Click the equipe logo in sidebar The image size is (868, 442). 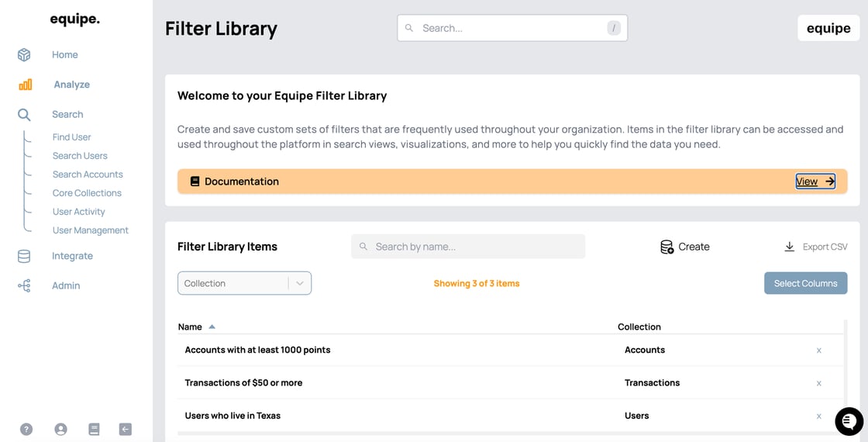tap(75, 19)
